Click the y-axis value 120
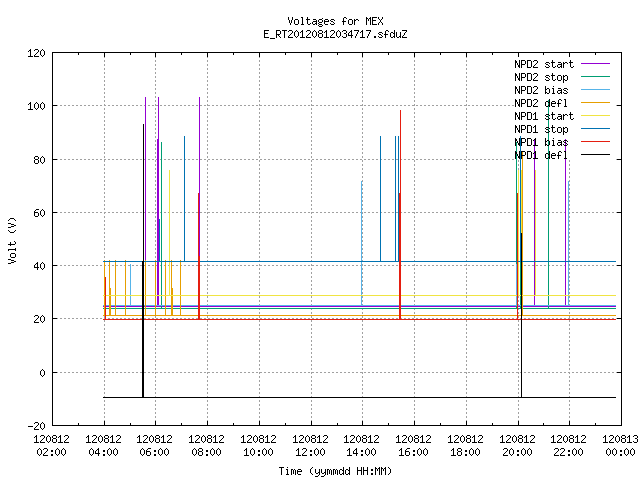 tap(36, 53)
